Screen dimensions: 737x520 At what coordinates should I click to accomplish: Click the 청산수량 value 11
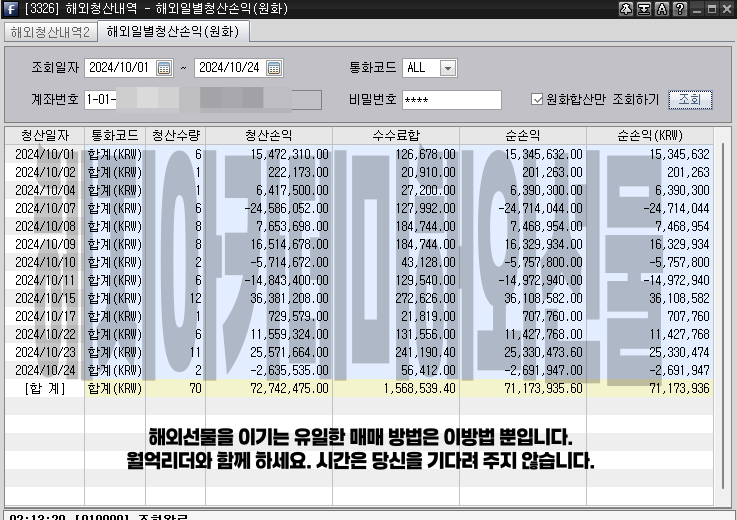196,352
